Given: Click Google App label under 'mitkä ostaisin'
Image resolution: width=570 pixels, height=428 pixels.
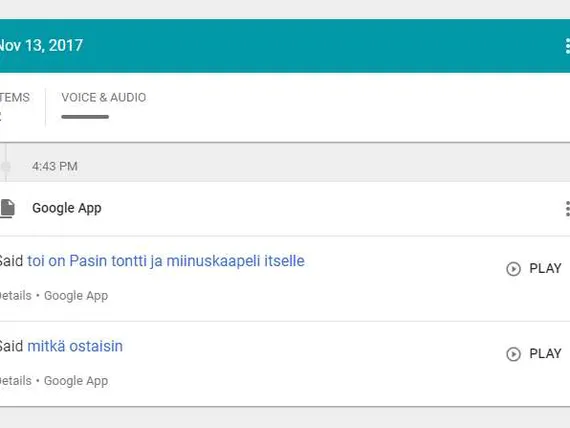Looking at the screenshot, I should click(x=76, y=381).
